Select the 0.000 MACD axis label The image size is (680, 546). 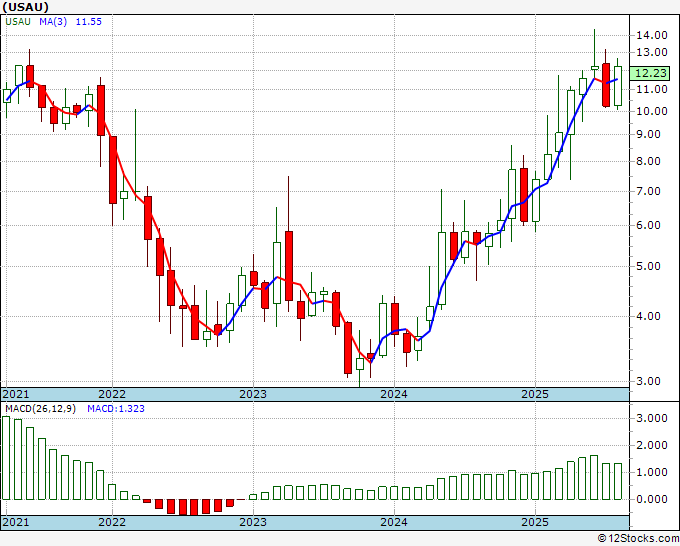tap(651, 499)
